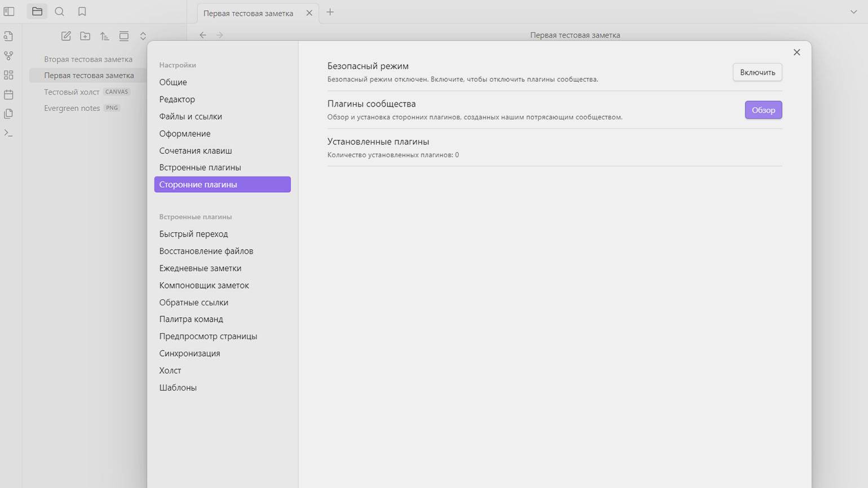Open the search magnifier icon
This screenshot has height=488, width=868.
59,11
